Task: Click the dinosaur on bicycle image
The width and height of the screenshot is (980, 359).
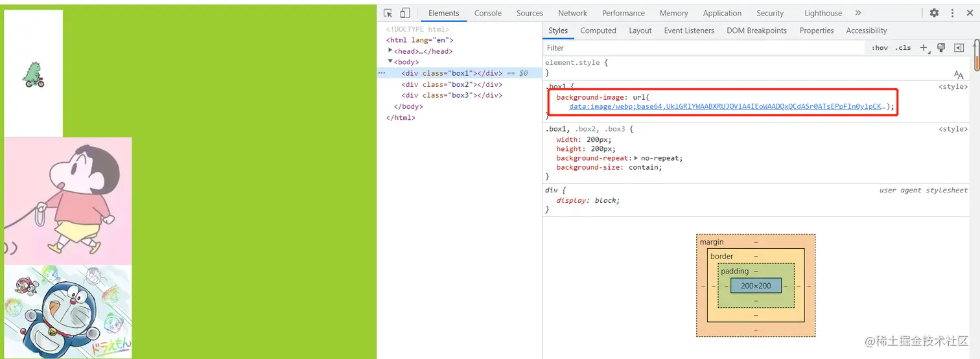Action: (x=34, y=75)
